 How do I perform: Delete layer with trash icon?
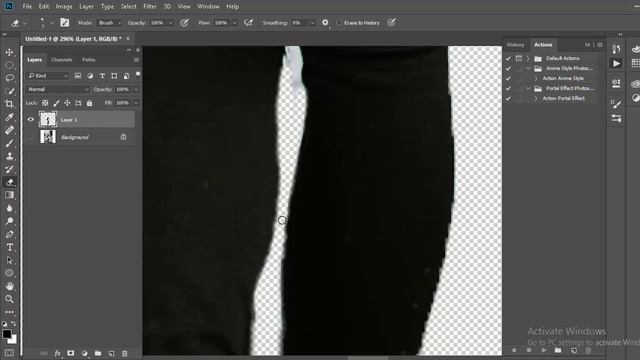124,353
